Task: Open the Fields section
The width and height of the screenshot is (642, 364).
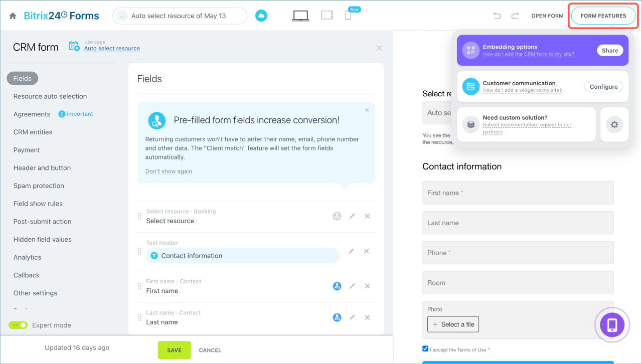Action: click(x=23, y=78)
